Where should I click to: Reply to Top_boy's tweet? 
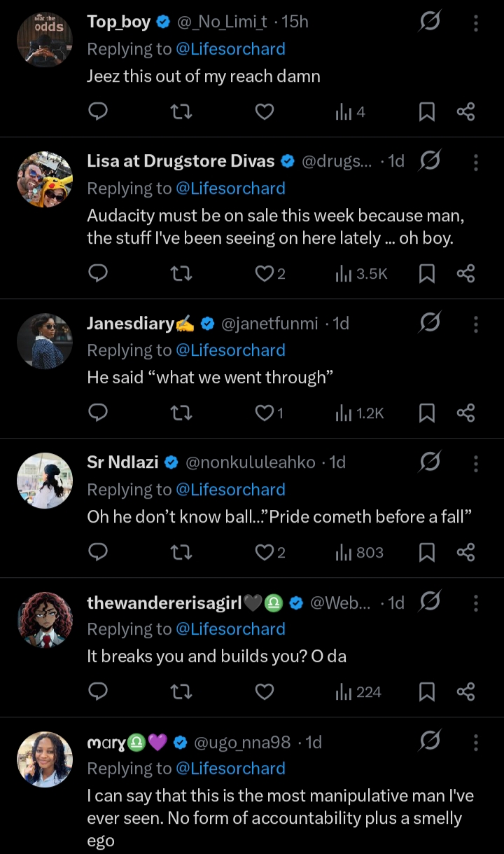99,111
